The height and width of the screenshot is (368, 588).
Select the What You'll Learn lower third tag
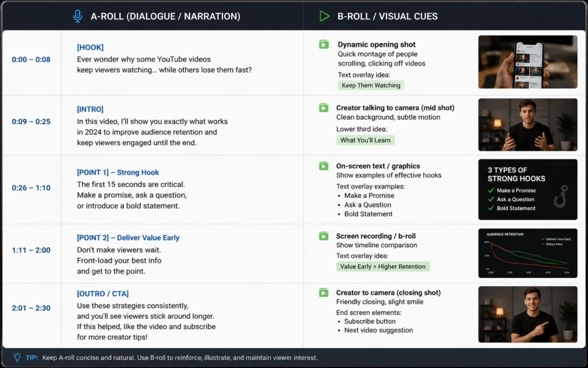[365, 140]
